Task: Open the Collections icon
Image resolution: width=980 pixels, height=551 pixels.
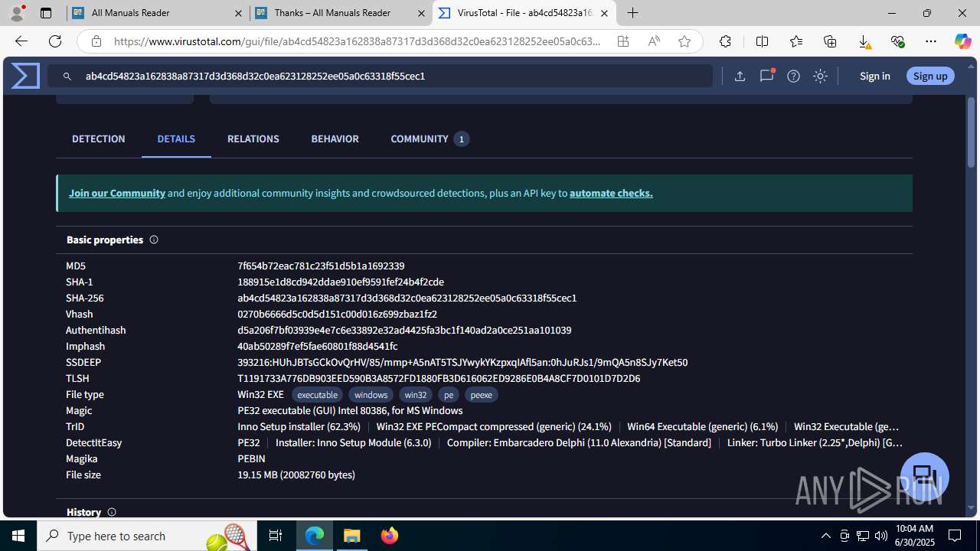Action: (830, 41)
